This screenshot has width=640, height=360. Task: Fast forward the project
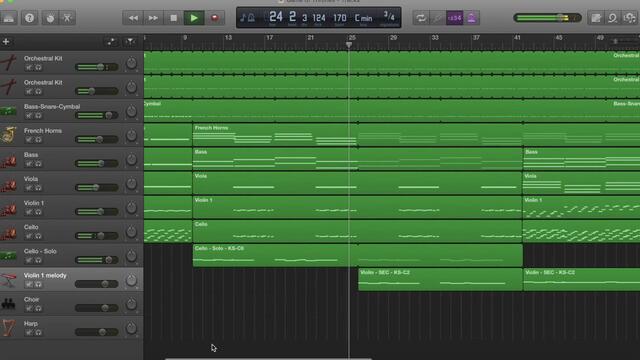point(153,18)
